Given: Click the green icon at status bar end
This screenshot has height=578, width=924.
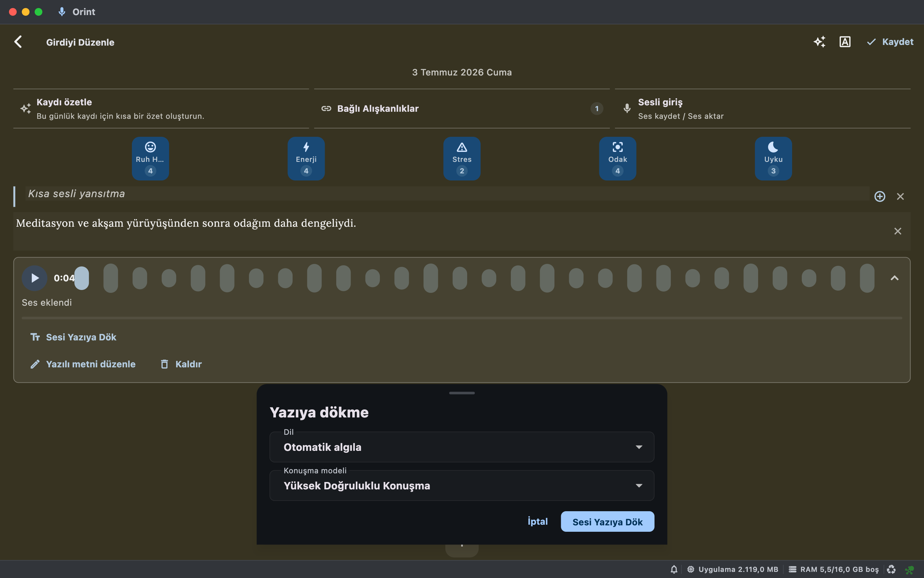Looking at the screenshot, I should click(910, 570).
